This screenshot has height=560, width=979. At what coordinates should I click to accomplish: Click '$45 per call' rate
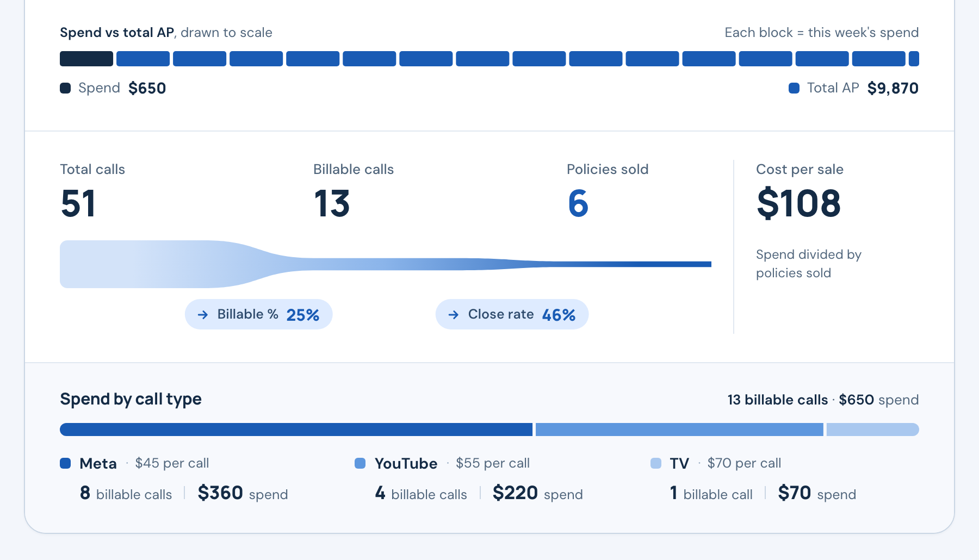[x=172, y=463]
